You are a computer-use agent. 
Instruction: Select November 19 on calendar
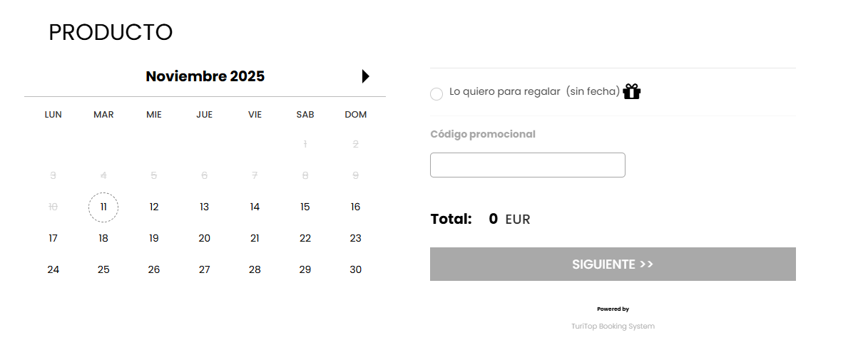click(154, 239)
